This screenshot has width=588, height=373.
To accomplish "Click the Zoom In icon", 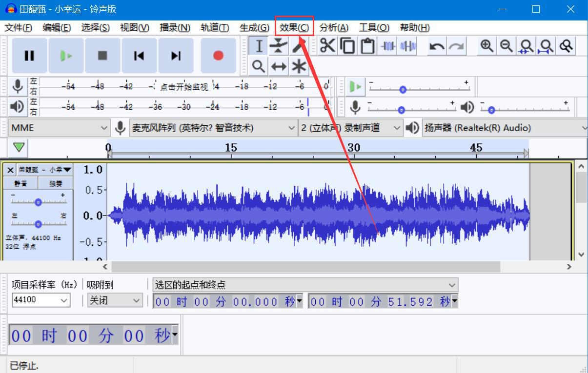I will [x=487, y=46].
